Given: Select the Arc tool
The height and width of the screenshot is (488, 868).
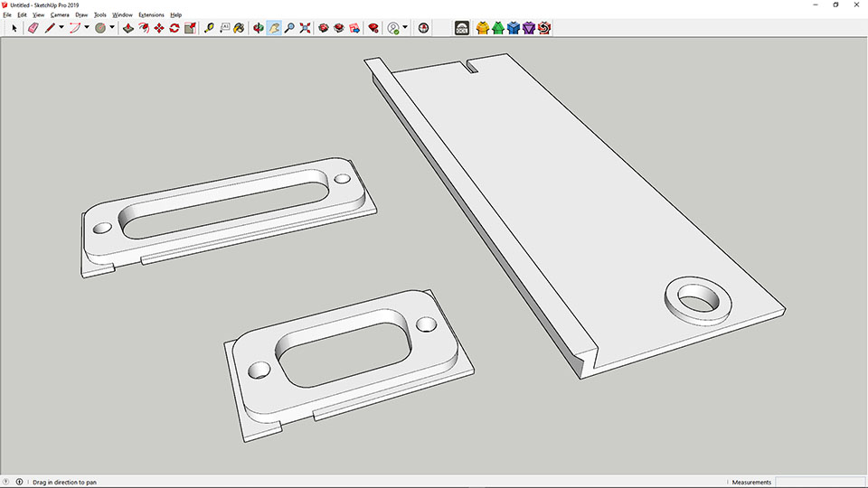Looking at the screenshot, I should [75, 28].
